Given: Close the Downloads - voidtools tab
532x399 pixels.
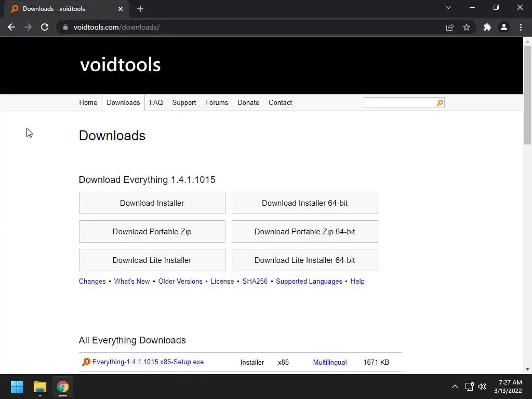Looking at the screenshot, I should (121, 9).
